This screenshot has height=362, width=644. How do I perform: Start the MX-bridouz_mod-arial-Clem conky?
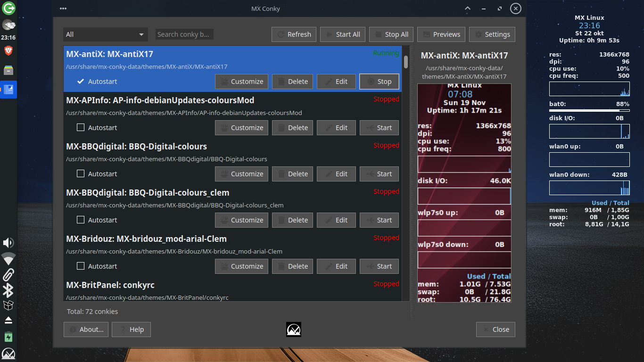pos(379,266)
